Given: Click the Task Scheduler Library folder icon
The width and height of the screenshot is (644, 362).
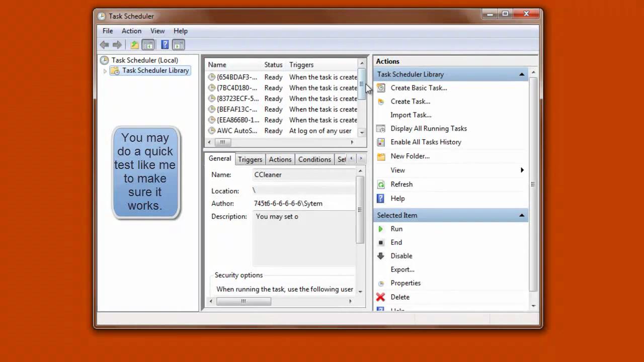Looking at the screenshot, I should pyautogui.click(x=115, y=71).
